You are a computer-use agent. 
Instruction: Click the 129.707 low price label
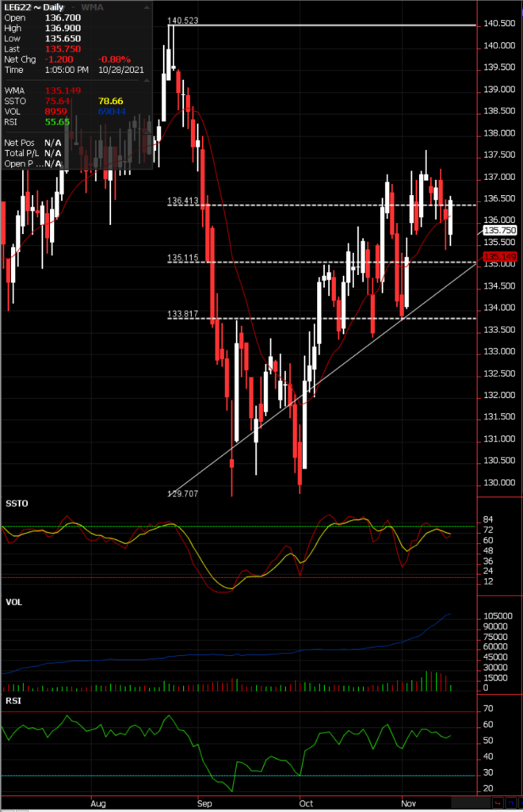[181, 493]
